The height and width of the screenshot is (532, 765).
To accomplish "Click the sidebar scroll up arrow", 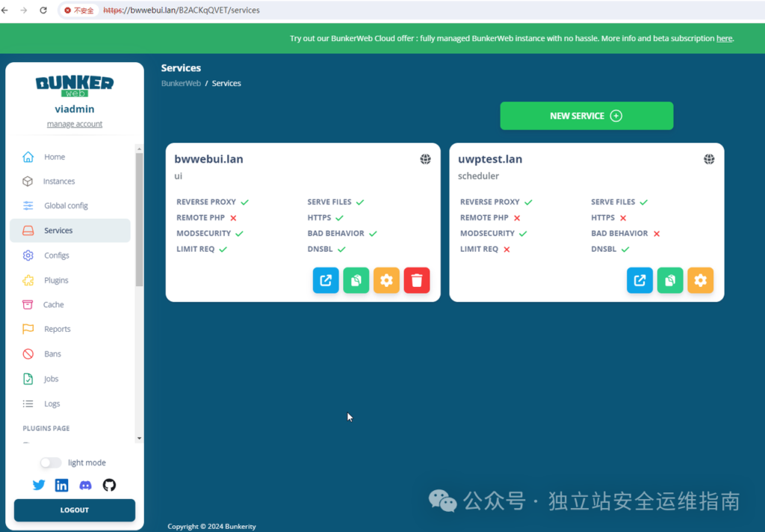I will coord(140,149).
